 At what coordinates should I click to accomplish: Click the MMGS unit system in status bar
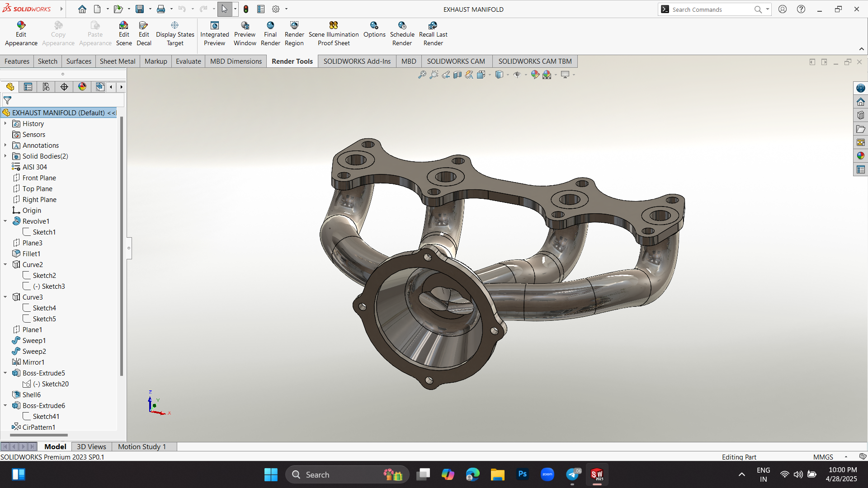click(x=823, y=457)
